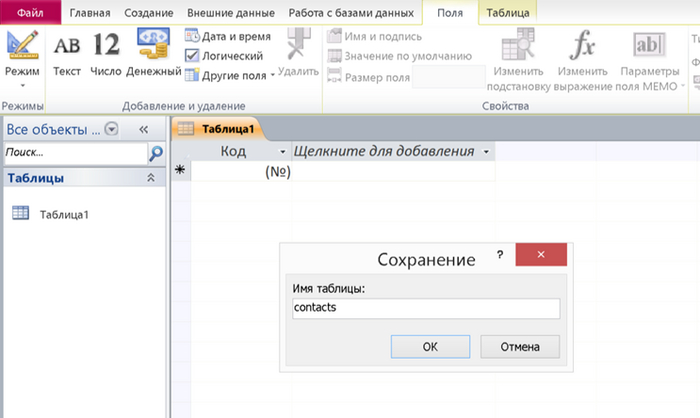
Task: Open the Файл menu
Action: click(30, 12)
